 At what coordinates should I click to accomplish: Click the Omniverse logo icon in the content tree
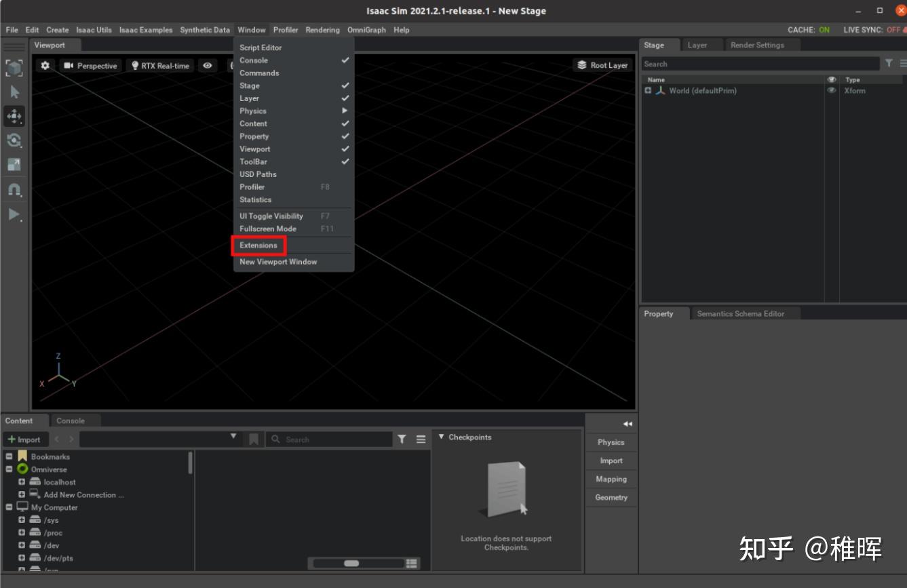pyautogui.click(x=23, y=469)
